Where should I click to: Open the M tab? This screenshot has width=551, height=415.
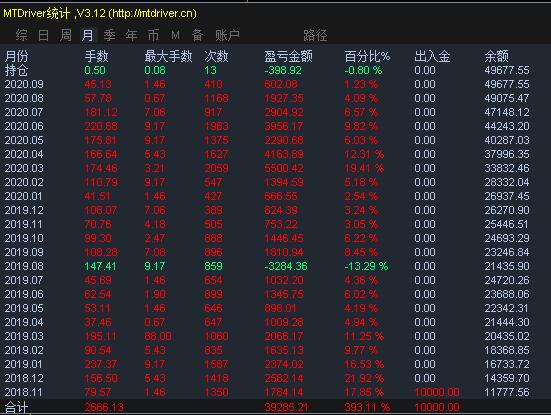point(175,35)
